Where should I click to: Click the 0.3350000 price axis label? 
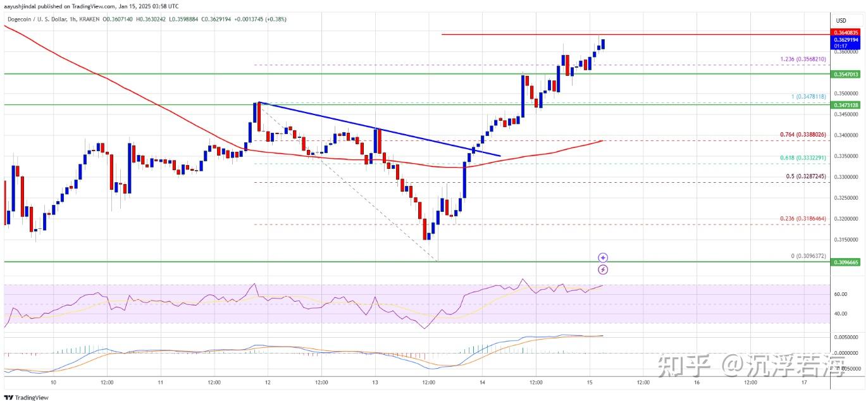[x=845, y=156]
